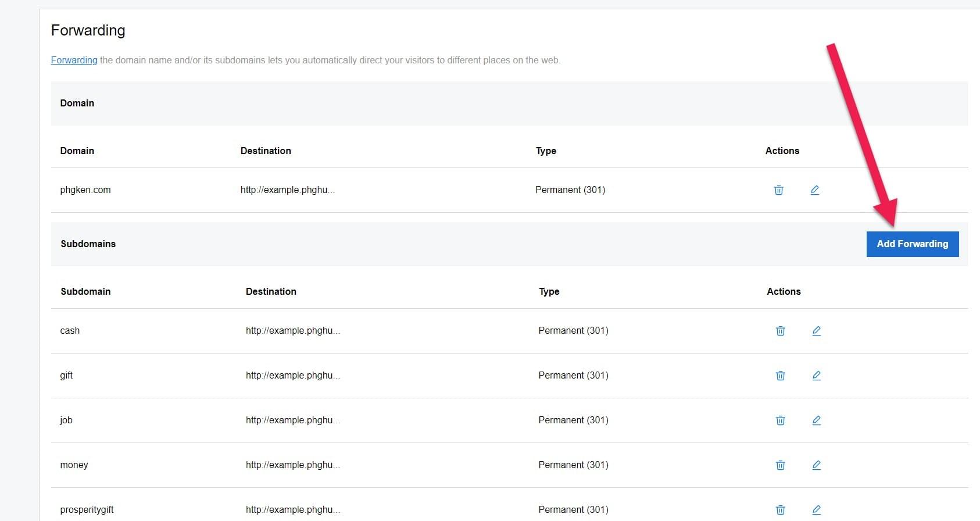Click the Subdomain column header

tap(85, 292)
